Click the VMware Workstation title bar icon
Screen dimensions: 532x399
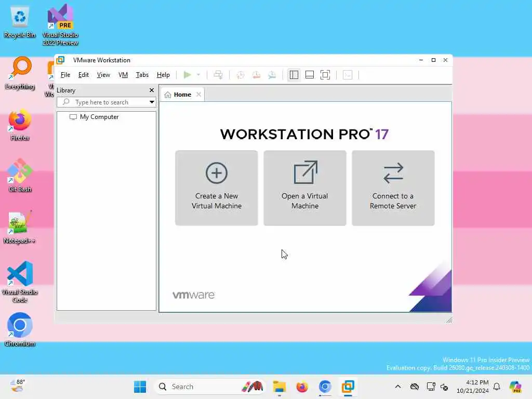pyautogui.click(x=60, y=60)
